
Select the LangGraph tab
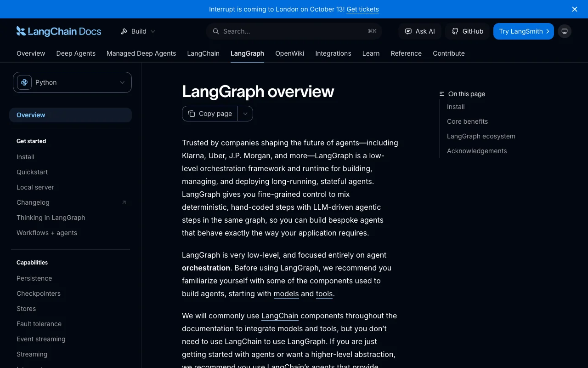pyautogui.click(x=247, y=53)
